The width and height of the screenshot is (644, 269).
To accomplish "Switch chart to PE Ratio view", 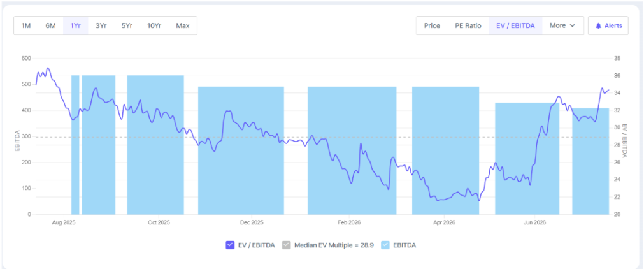I will click(x=468, y=25).
